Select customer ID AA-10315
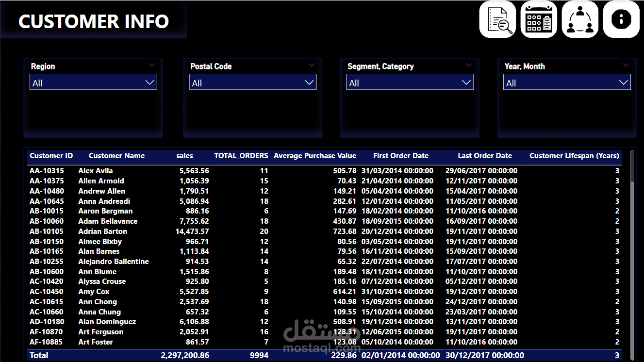The width and height of the screenshot is (644, 362). pos(47,171)
